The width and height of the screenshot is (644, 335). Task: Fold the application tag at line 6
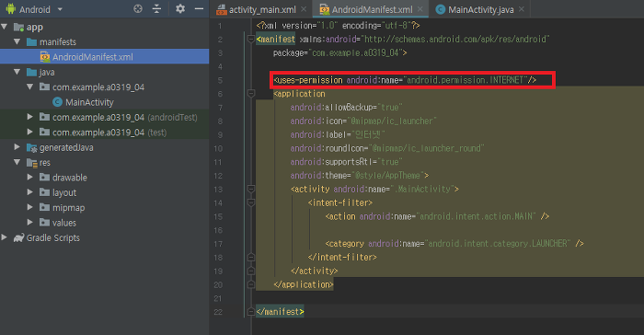click(251, 94)
